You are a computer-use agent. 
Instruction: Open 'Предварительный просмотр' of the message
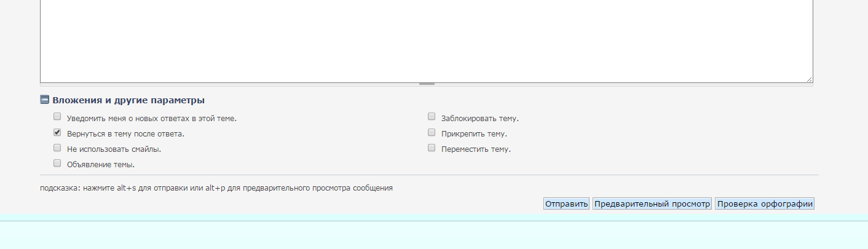click(x=652, y=204)
